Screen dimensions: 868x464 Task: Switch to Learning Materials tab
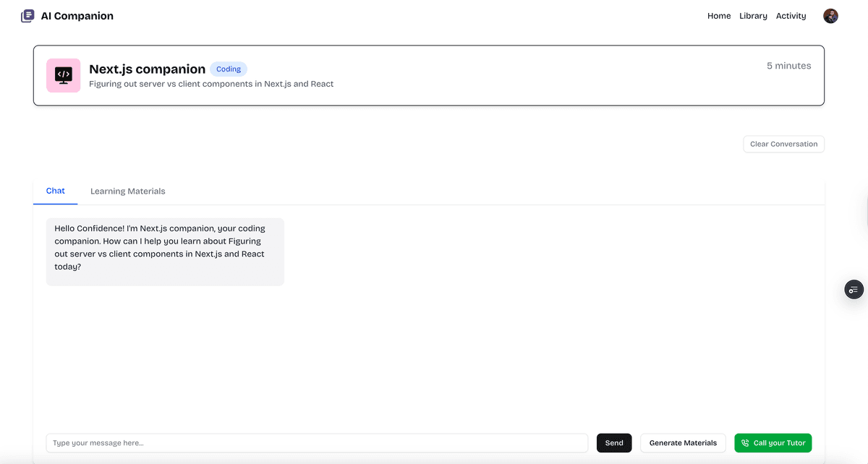tap(127, 192)
